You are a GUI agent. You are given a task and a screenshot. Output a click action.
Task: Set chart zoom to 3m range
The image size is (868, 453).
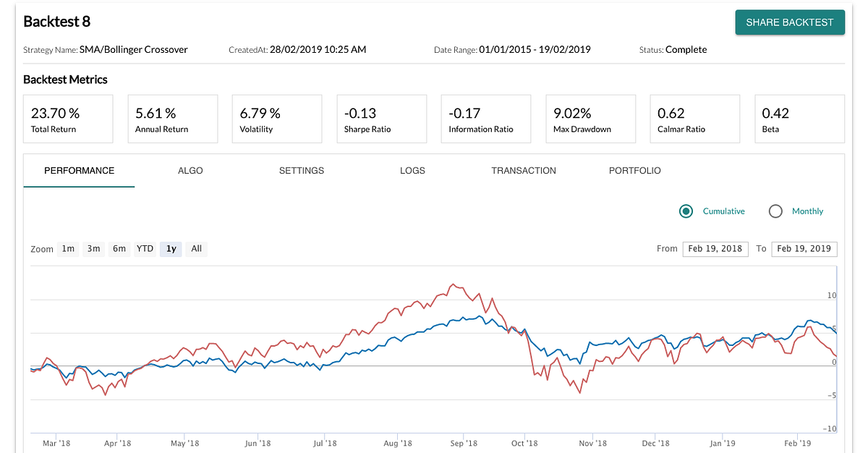coord(93,248)
